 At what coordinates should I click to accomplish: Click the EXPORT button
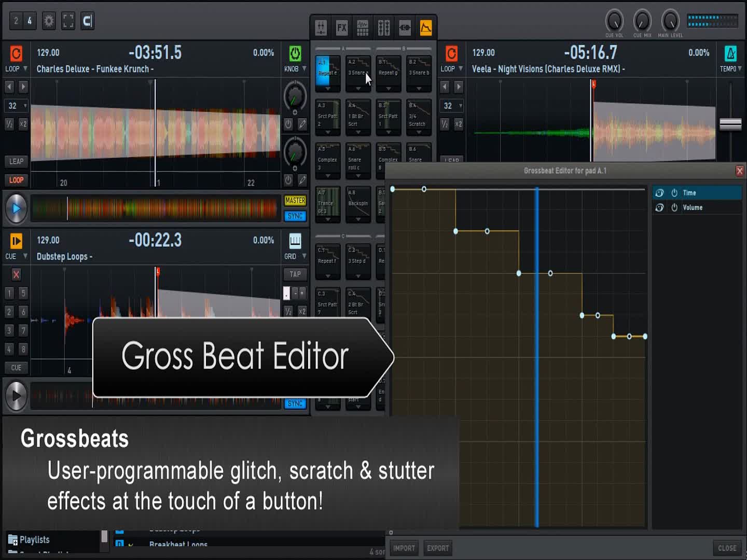437,548
